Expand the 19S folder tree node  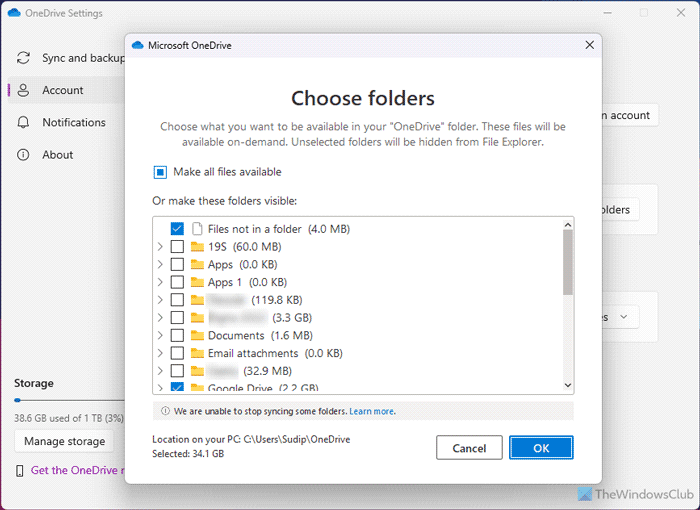[x=160, y=247]
